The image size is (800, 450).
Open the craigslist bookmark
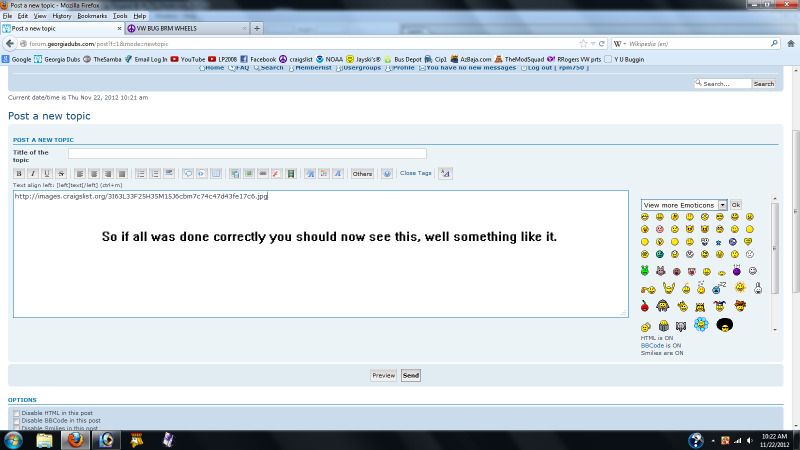click(296, 59)
